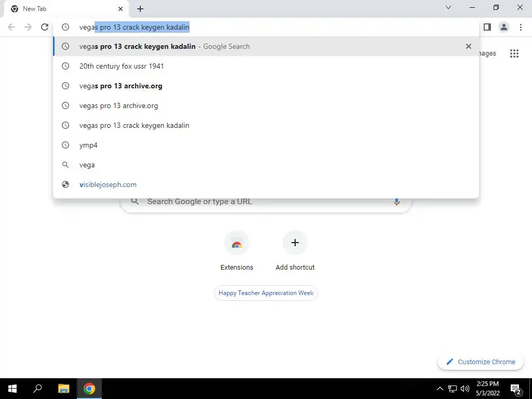
Task: Reload the page with the refresh icon
Action: pyautogui.click(x=45, y=27)
